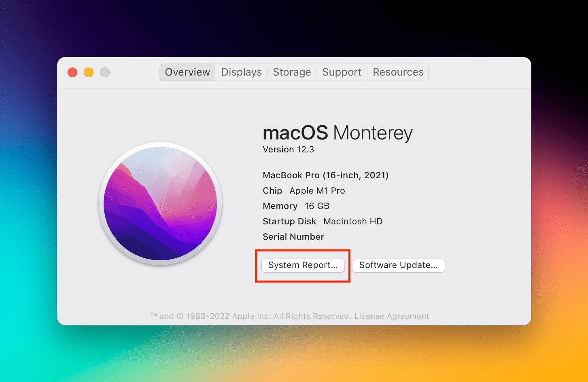Screen dimensions: 588x382
Task: Launch Software Update
Action: [x=399, y=266]
